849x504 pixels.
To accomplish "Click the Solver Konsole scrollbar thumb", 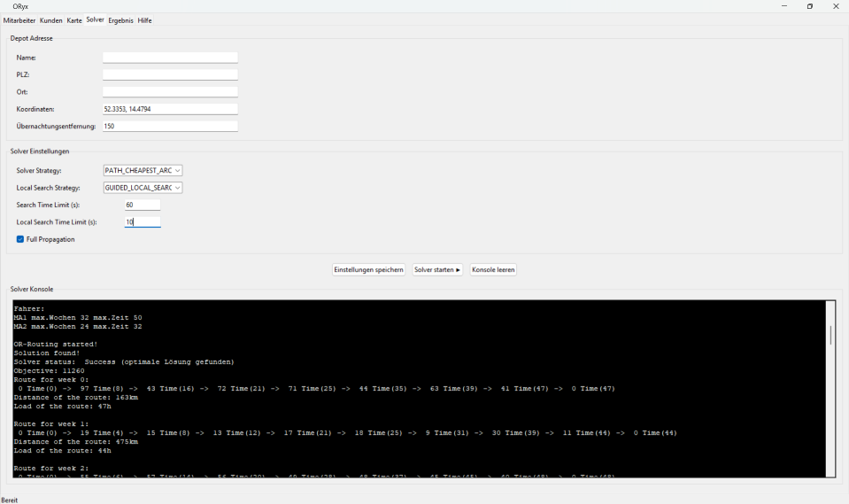I will click(830, 335).
